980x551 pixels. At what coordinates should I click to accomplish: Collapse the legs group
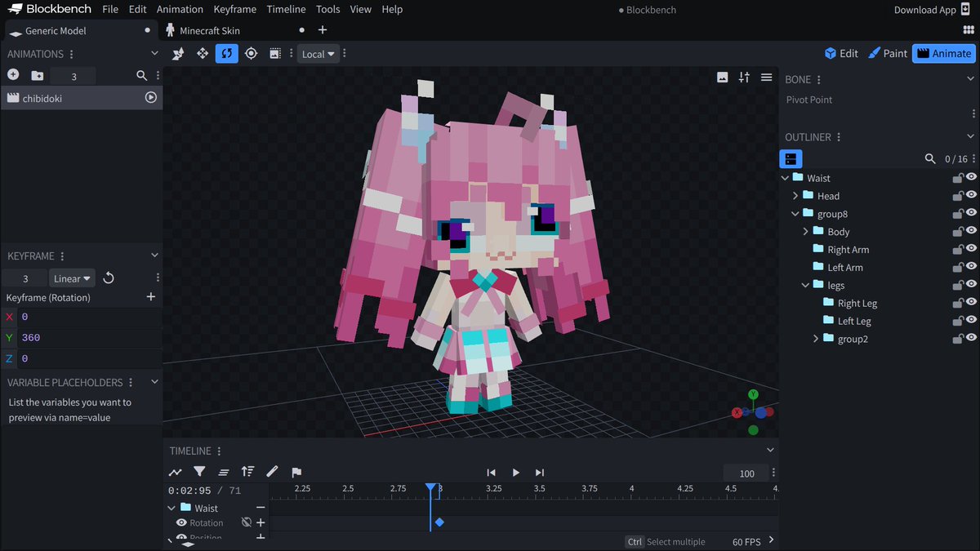tap(806, 285)
